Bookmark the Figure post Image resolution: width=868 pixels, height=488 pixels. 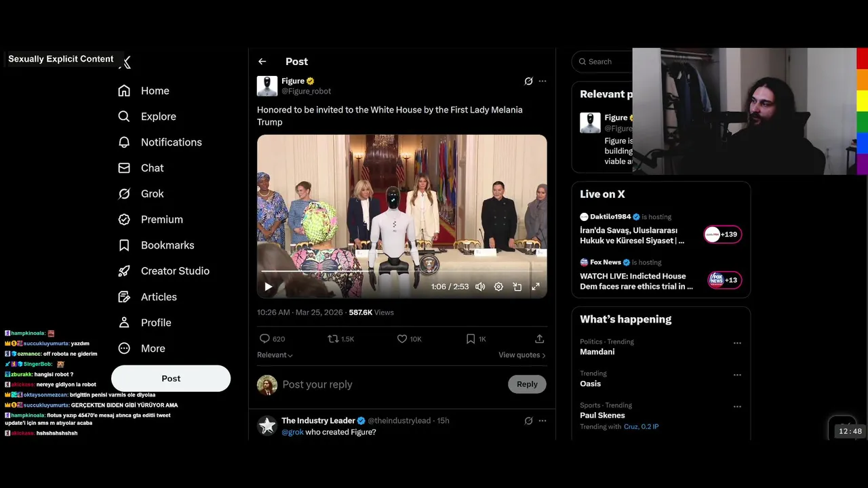(471, 339)
